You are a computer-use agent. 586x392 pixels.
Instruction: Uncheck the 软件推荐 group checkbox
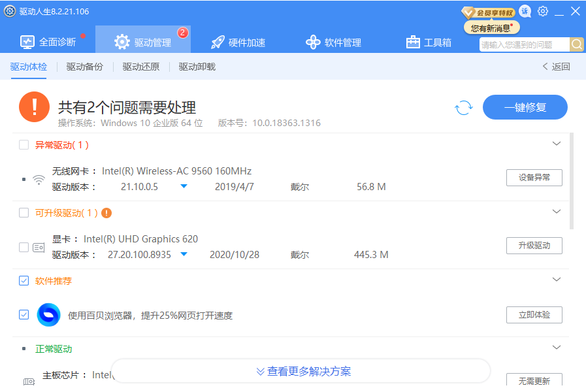(24, 281)
